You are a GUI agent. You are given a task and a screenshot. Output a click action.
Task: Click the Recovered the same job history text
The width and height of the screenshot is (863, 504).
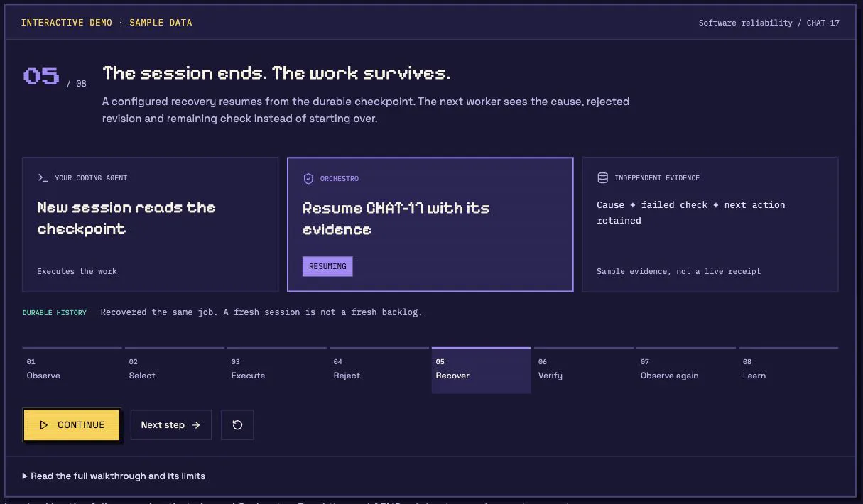click(261, 312)
